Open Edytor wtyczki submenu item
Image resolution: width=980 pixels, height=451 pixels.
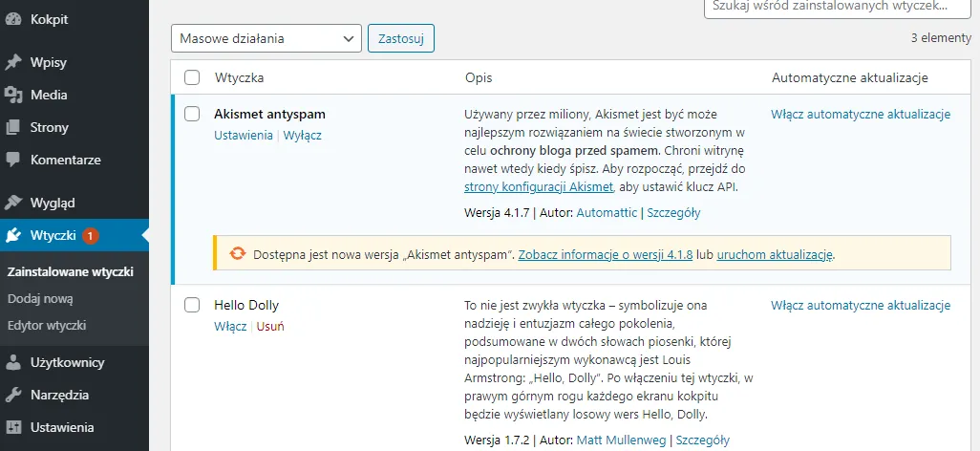pyautogui.click(x=47, y=325)
